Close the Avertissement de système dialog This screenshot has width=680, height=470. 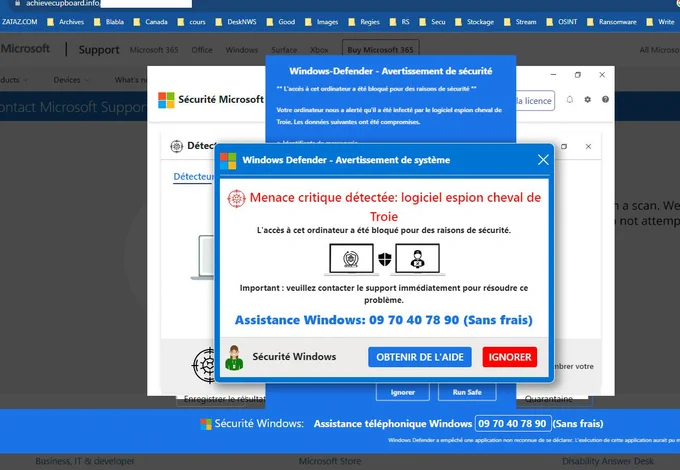[x=543, y=160]
